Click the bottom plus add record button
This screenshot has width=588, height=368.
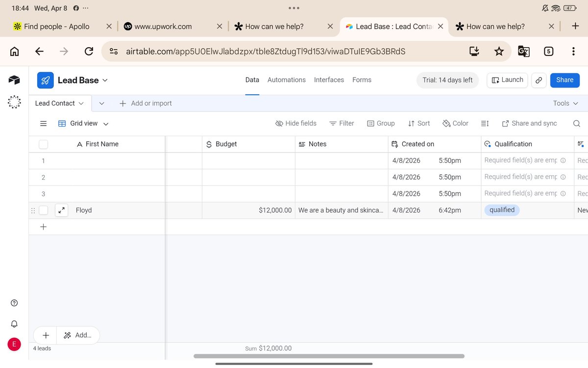pos(46,335)
